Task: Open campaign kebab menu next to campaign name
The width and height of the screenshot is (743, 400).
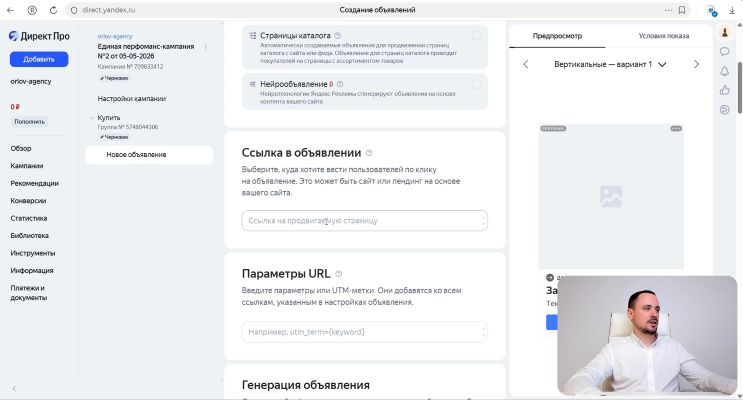Action: [x=206, y=47]
